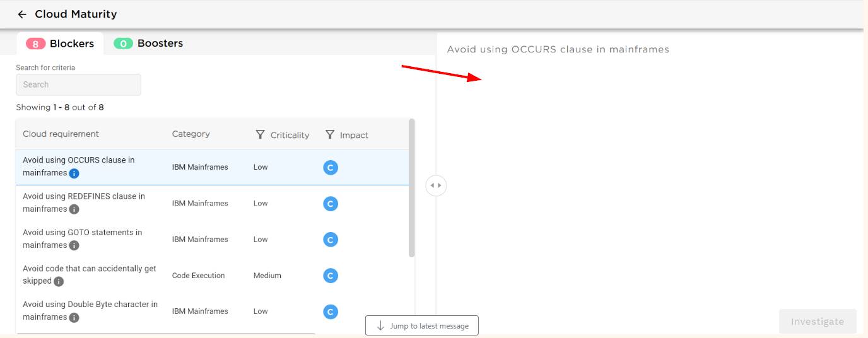Focus the Search for criteria field
This screenshot has width=868, height=338.
(78, 84)
